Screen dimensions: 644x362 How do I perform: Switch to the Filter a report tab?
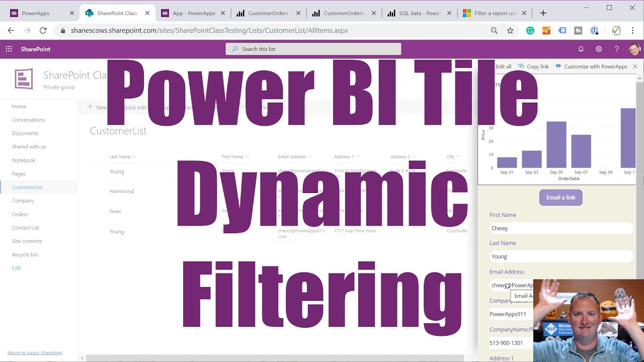494,13
